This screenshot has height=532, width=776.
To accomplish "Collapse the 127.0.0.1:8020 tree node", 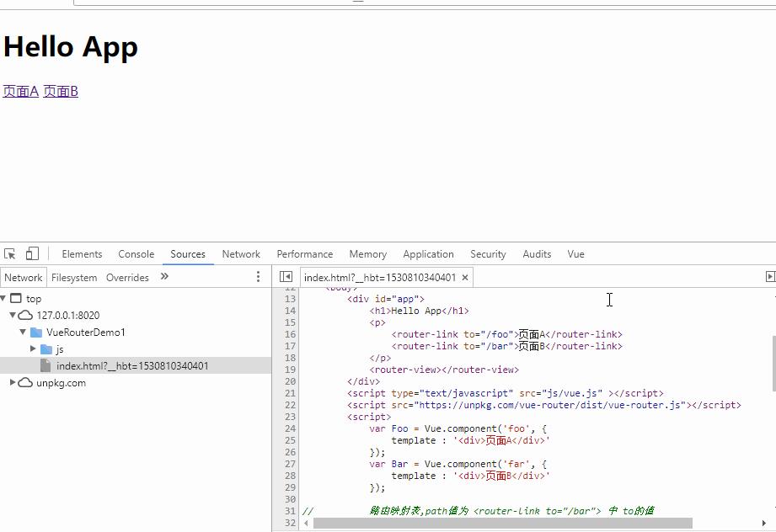I will tap(13, 316).
